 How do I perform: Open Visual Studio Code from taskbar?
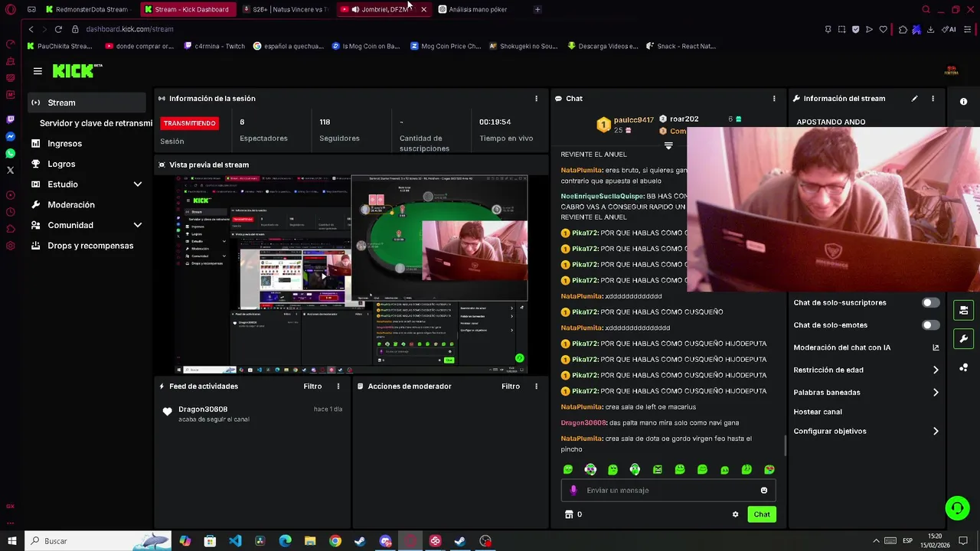click(x=235, y=541)
